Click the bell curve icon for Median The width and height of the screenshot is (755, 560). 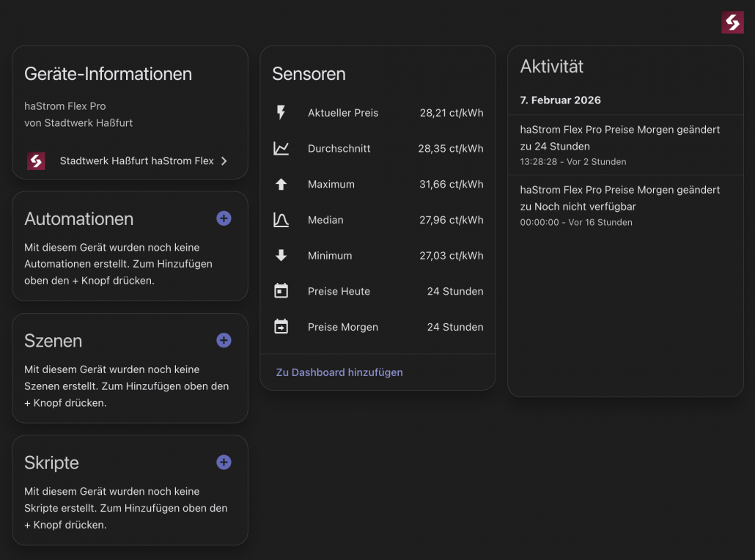(x=281, y=220)
